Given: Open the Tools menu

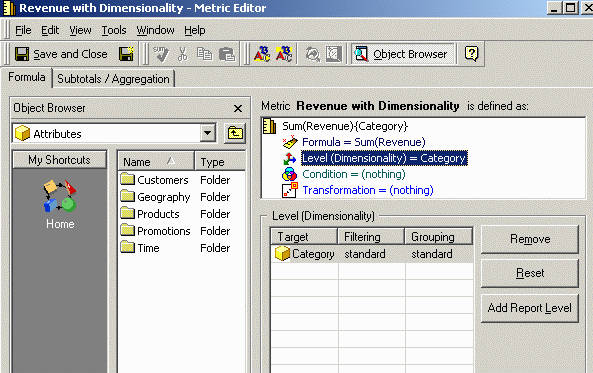Looking at the screenshot, I should pyautogui.click(x=114, y=30).
